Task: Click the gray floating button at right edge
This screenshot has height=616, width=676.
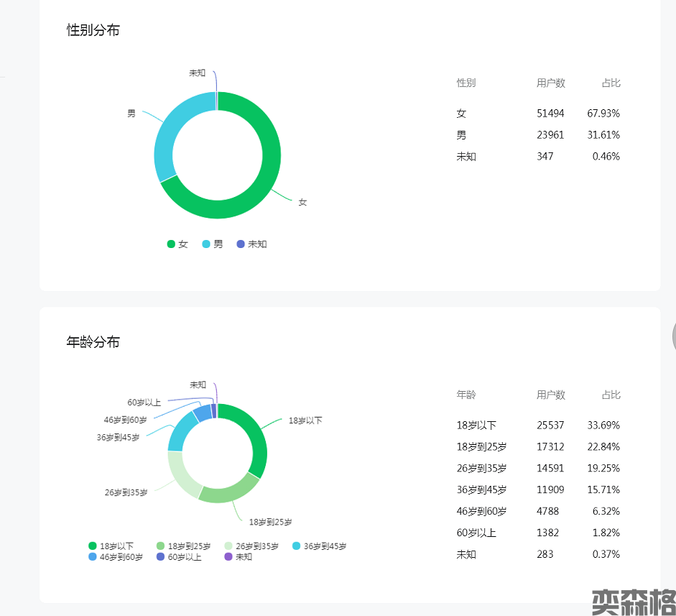Action: click(673, 335)
